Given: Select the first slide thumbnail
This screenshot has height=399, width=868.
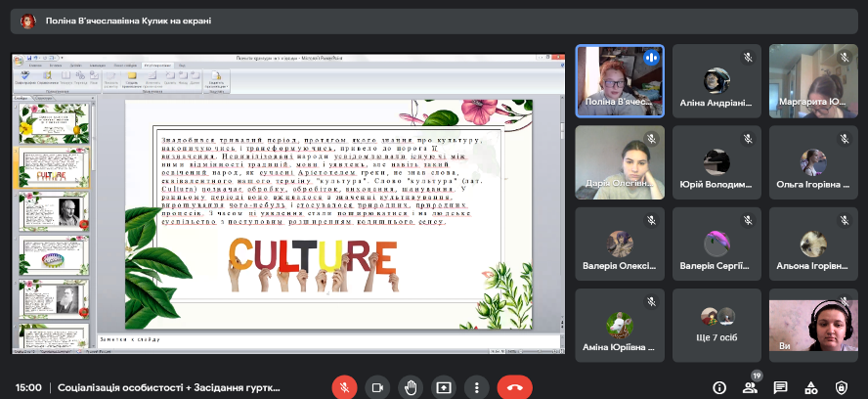Looking at the screenshot, I should pyautogui.click(x=55, y=122).
